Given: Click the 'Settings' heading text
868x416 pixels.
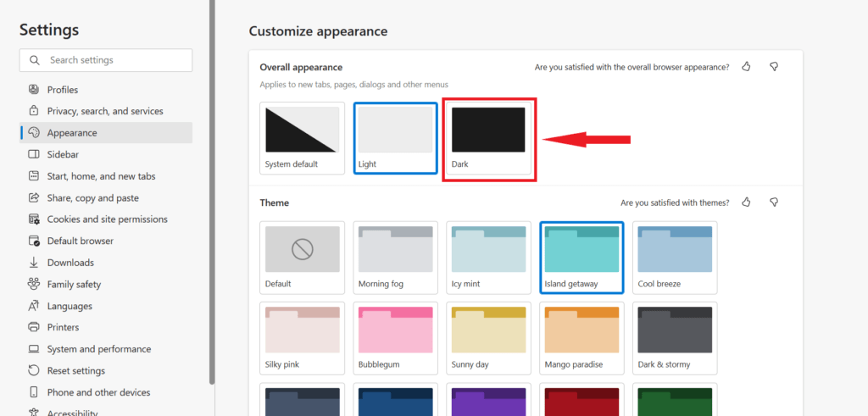Looking at the screenshot, I should [49, 30].
